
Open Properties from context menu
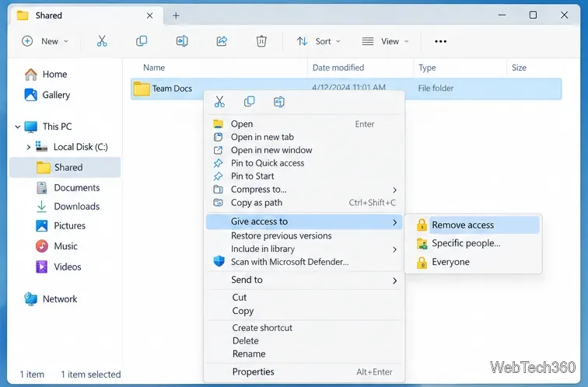pyautogui.click(x=305, y=372)
